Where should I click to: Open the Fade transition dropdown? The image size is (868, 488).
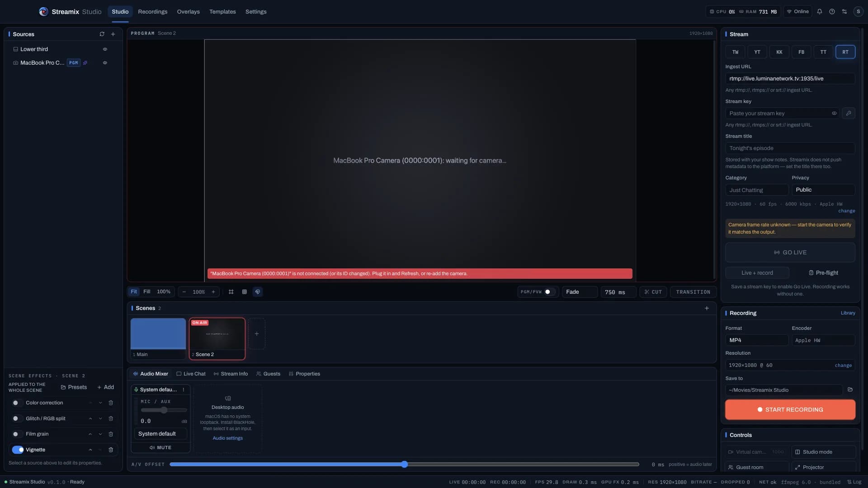click(x=580, y=292)
